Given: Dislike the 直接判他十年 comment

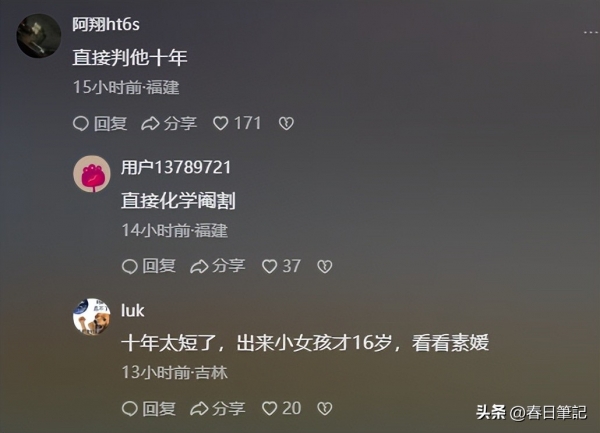Looking at the screenshot, I should (286, 124).
